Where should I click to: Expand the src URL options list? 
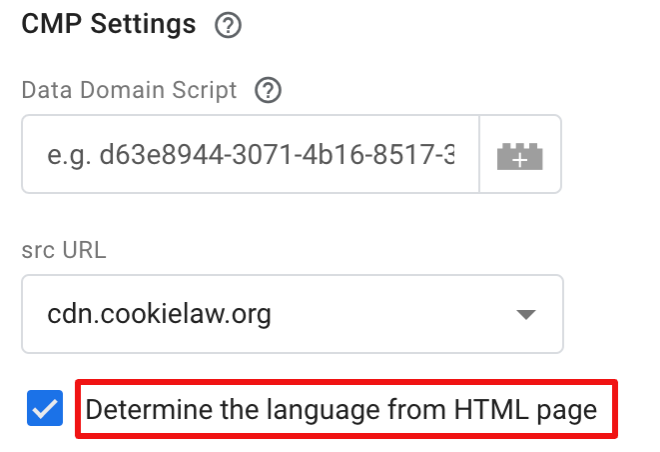click(526, 316)
